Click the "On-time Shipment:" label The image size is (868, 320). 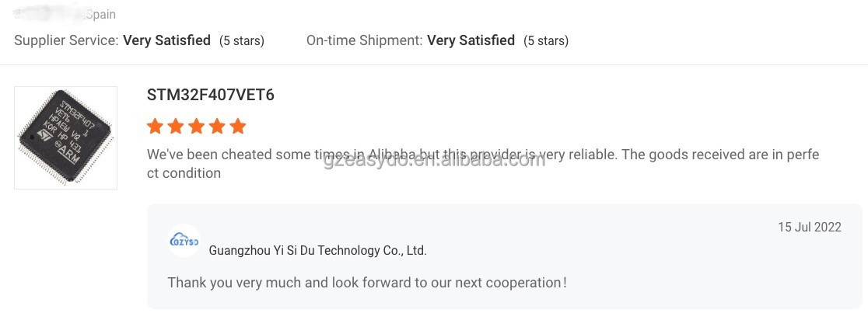click(x=364, y=40)
